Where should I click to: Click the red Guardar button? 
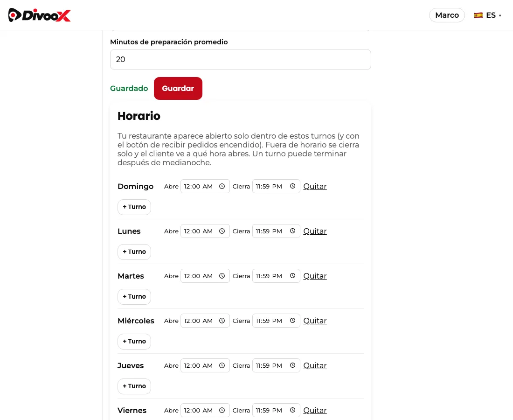coord(178,88)
